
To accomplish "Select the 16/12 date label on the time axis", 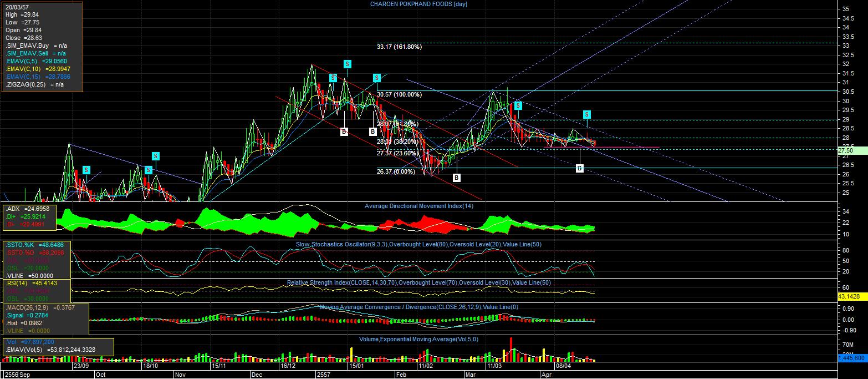I will point(288,366).
